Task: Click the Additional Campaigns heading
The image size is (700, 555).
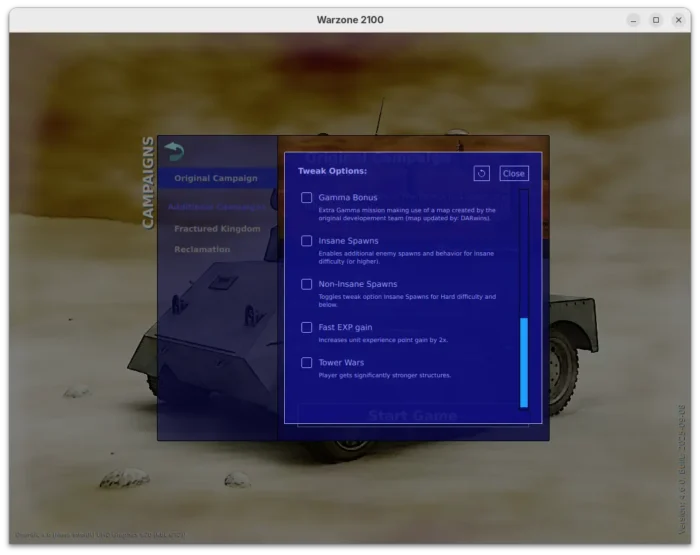Action: click(216, 207)
